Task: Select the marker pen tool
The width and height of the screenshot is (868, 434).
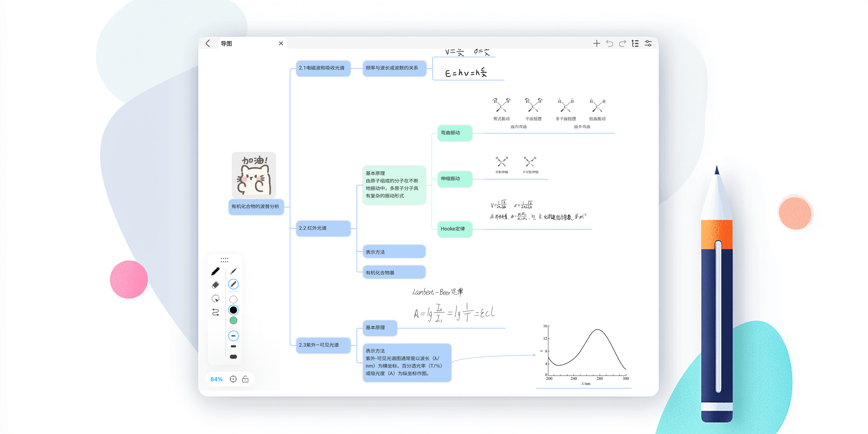Action: (215, 271)
